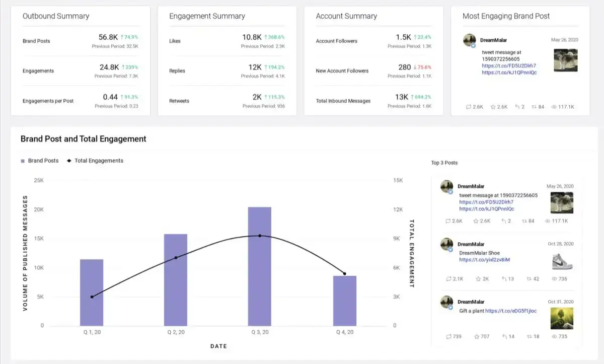Click the Q 2, 20 engagement data point on the line
The width and height of the screenshot is (604, 364).
176,258
